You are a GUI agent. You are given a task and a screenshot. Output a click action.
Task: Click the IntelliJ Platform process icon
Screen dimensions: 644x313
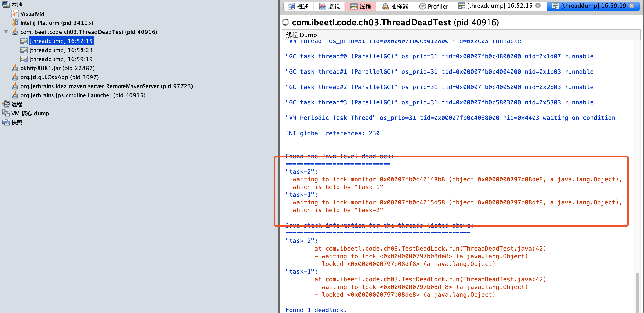point(15,23)
